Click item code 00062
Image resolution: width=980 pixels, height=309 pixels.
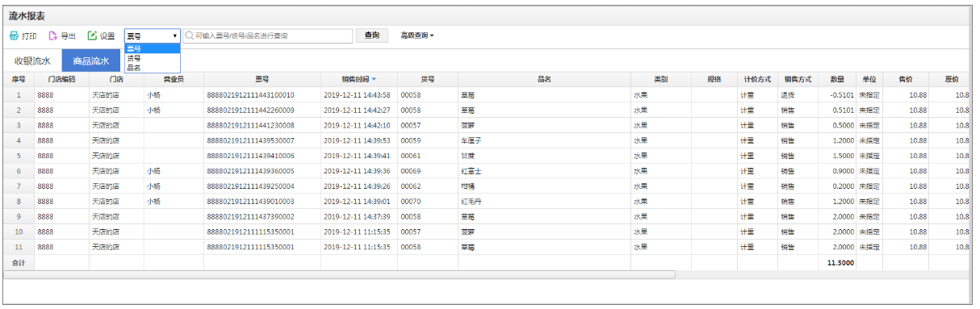[411, 186]
